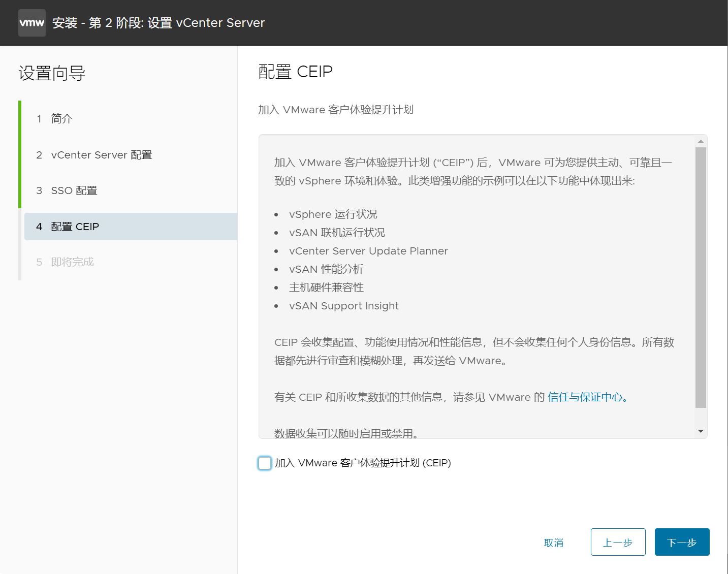This screenshot has width=728, height=574.
Task: Click the 配置 CEIP page heading
Action: coord(295,72)
